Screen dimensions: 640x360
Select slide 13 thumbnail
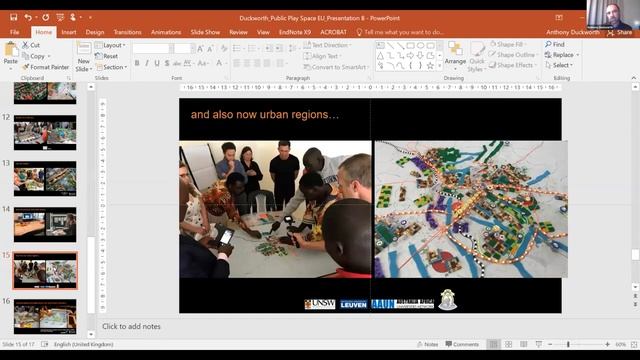(x=45, y=179)
